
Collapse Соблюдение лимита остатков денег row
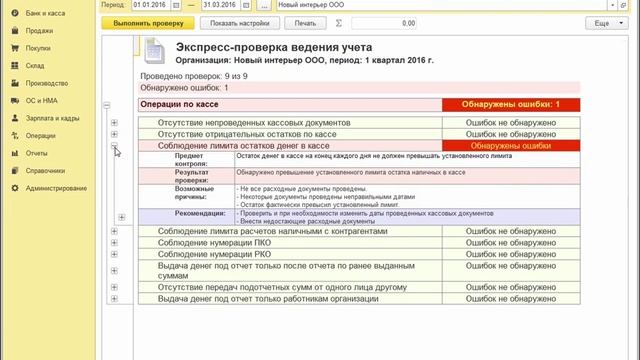click(x=114, y=145)
